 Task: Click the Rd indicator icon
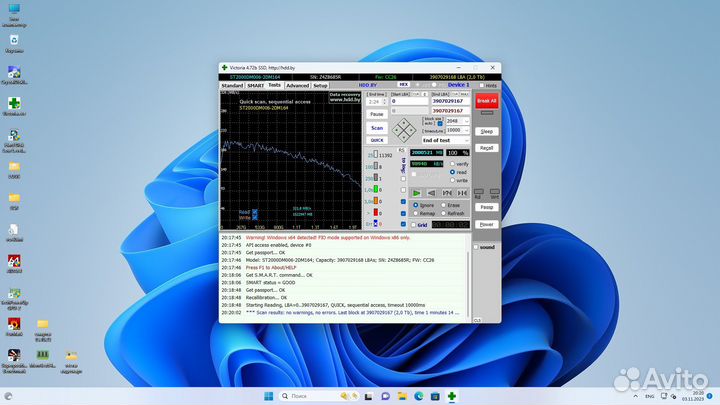point(478,193)
